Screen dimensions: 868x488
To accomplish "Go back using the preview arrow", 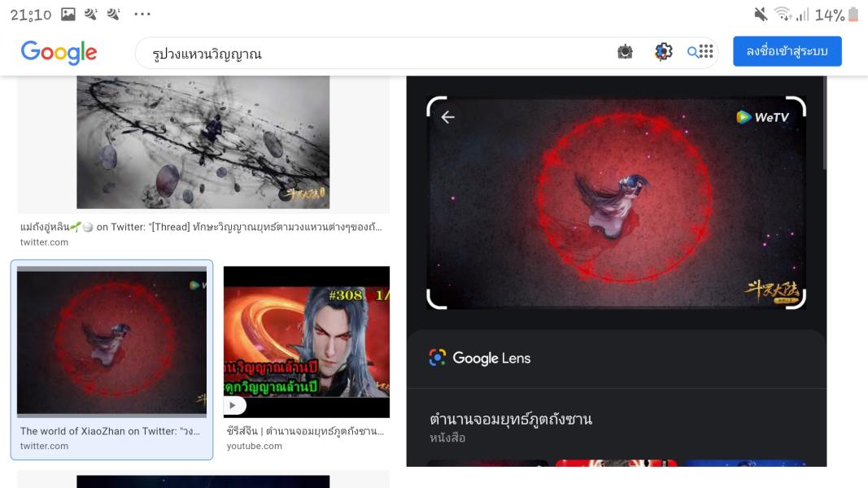I will pos(448,117).
